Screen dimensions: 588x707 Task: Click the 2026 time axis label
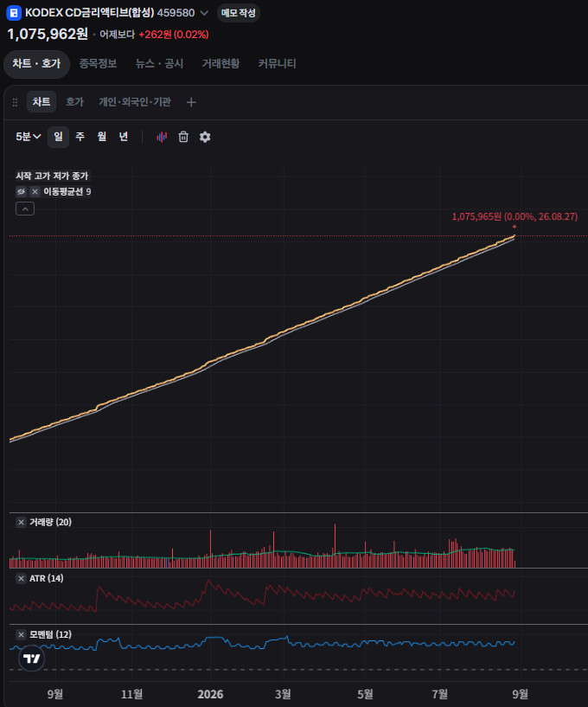(210, 694)
